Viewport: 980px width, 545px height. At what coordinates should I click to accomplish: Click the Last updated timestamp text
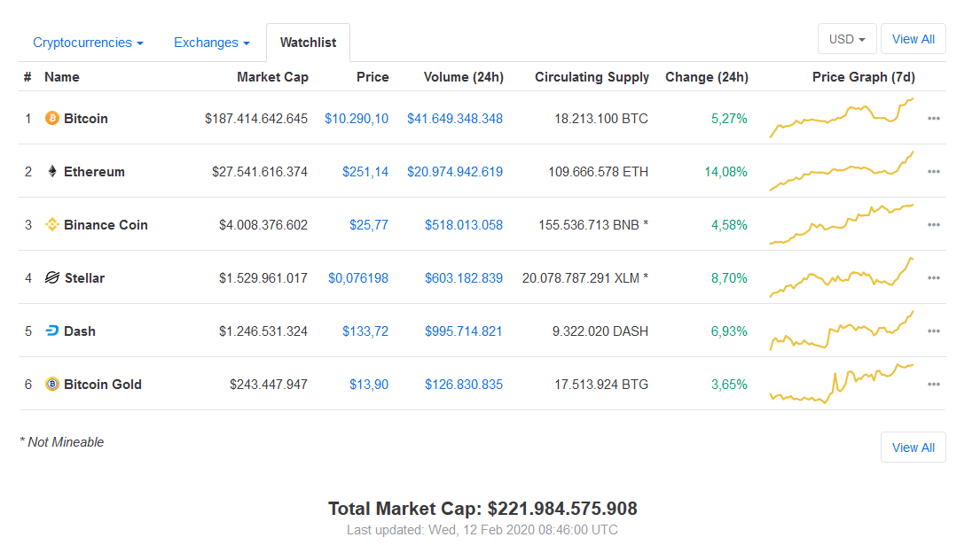(482, 530)
